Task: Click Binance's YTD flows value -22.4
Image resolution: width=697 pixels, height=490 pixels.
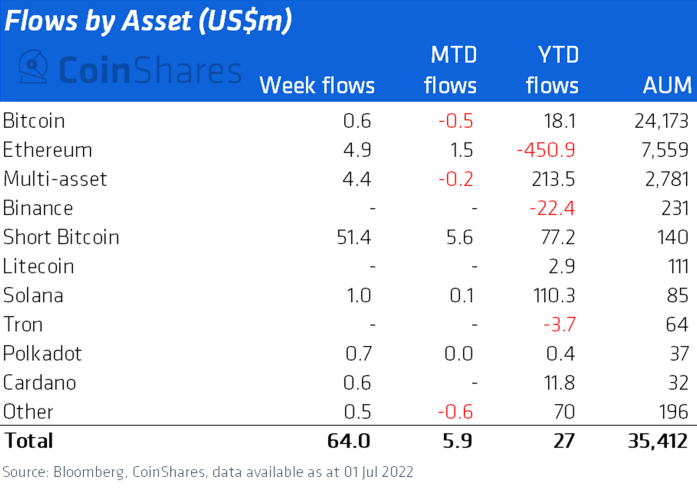Action: [x=554, y=208]
